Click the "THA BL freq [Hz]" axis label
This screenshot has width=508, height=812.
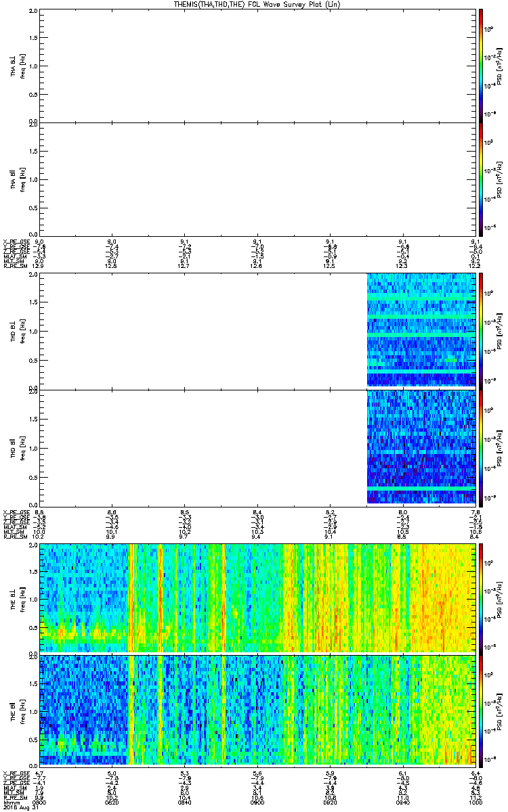click(x=18, y=65)
